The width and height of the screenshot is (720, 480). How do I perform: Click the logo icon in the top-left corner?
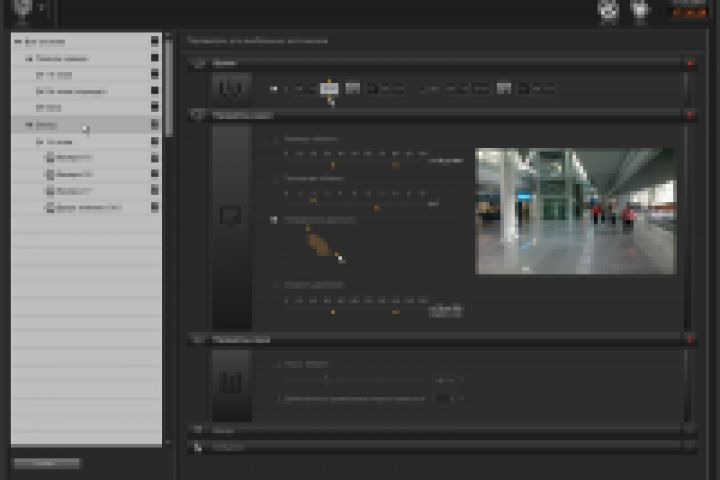click(22, 9)
